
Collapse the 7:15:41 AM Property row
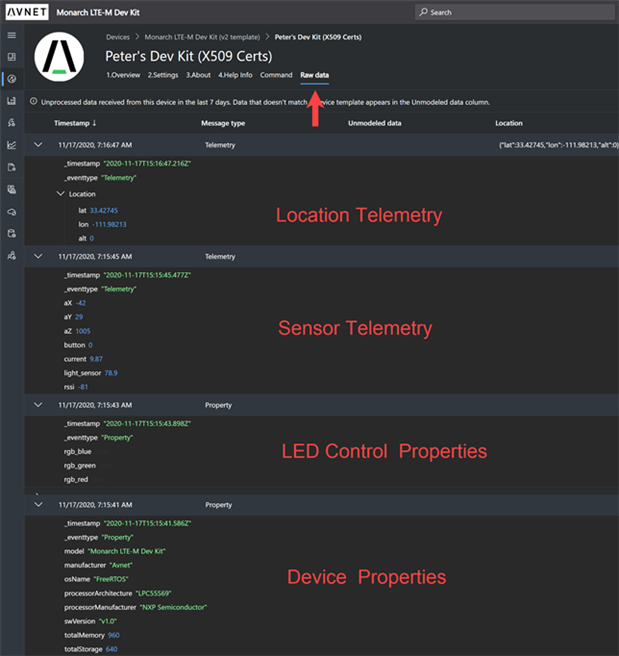point(38,506)
